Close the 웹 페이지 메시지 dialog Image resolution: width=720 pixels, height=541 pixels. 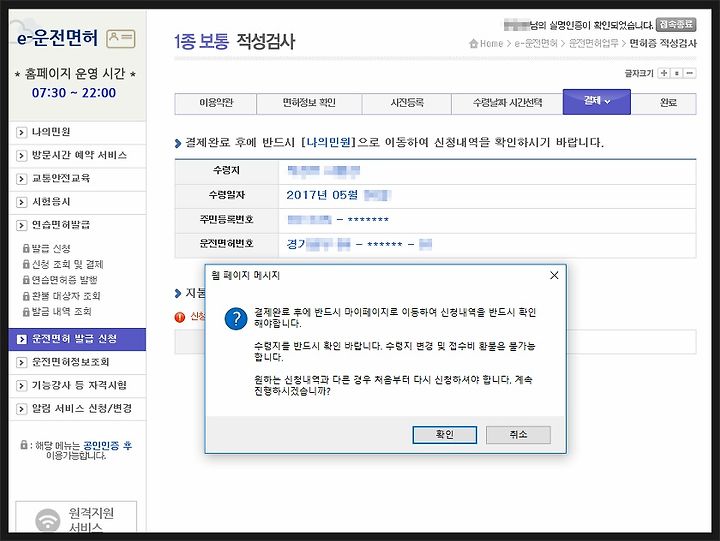click(x=554, y=275)
